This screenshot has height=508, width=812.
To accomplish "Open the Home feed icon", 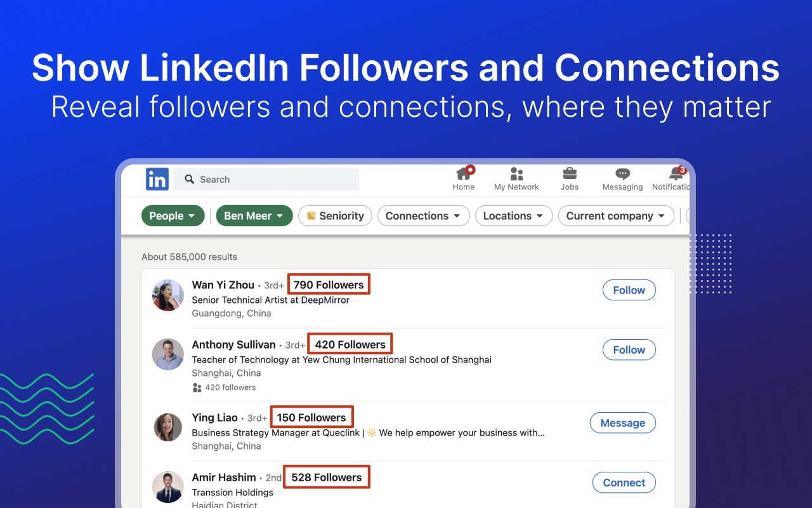I will pos(464,173).
